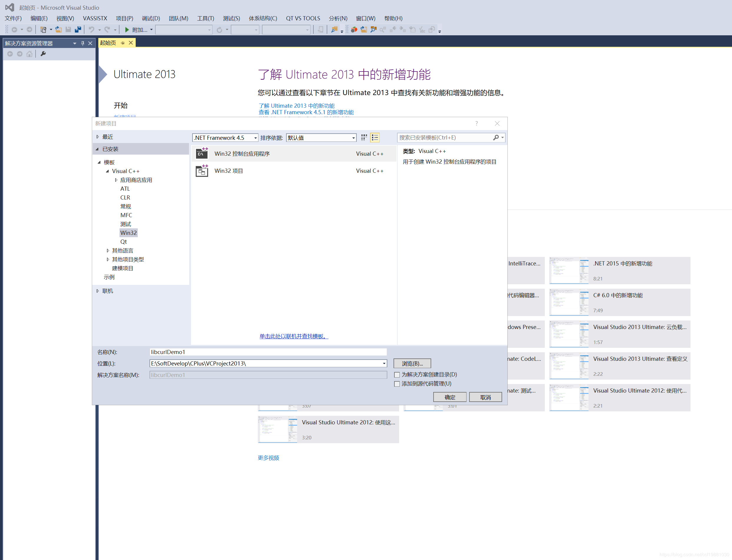Screen dimensions: 732x560
Task: Click 单击此处以联机并查找模板 link
Action: pyautogui.click(x=294, y=336)
